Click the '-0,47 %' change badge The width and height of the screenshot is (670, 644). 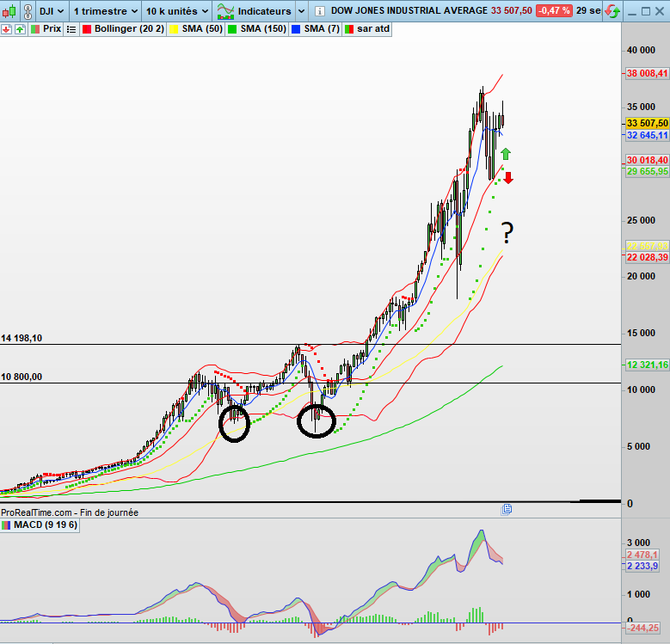pos(554,10)
